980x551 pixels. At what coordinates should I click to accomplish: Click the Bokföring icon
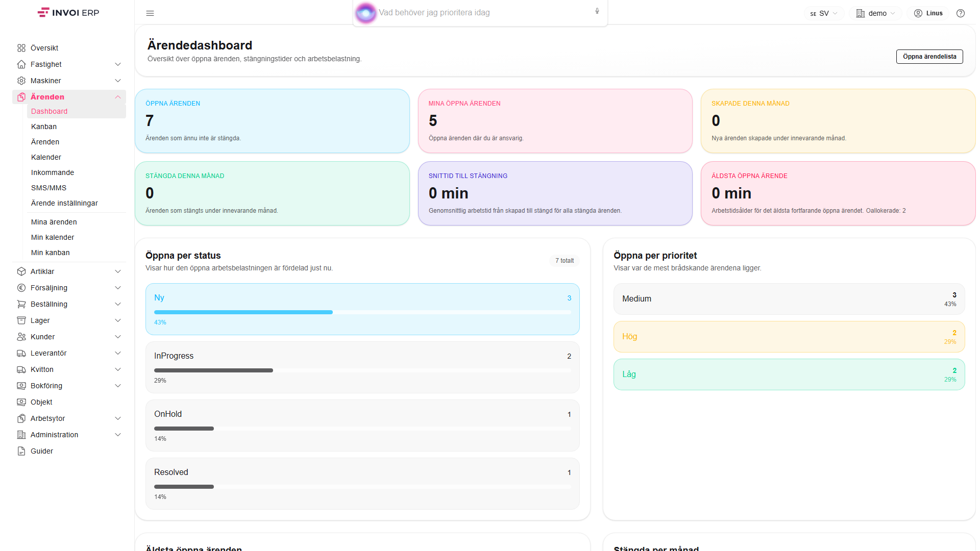pos(21,386)
